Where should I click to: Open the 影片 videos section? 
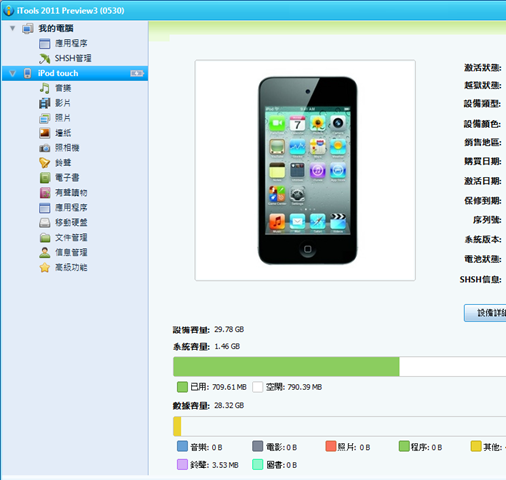pyautogui.click(x=55, y=103)
